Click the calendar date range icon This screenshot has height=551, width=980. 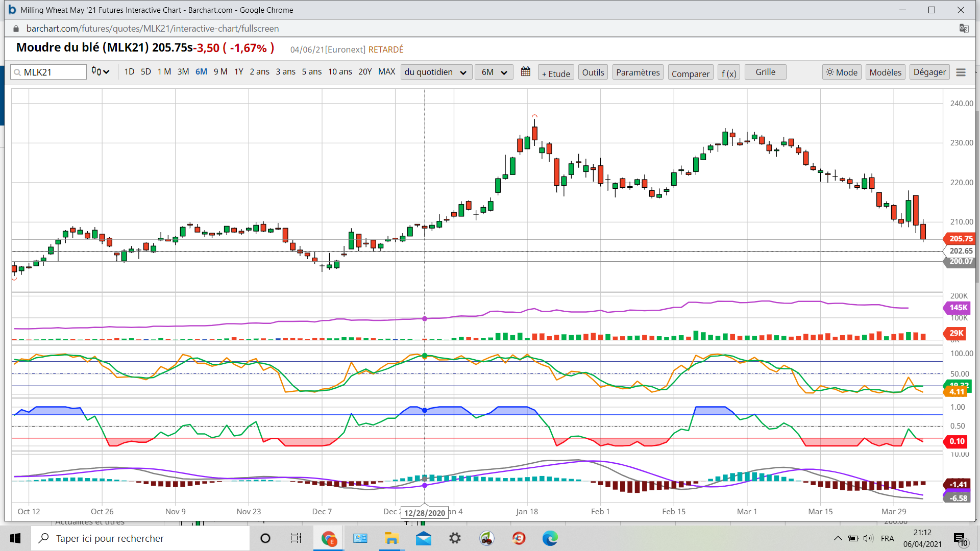point(525,72)
